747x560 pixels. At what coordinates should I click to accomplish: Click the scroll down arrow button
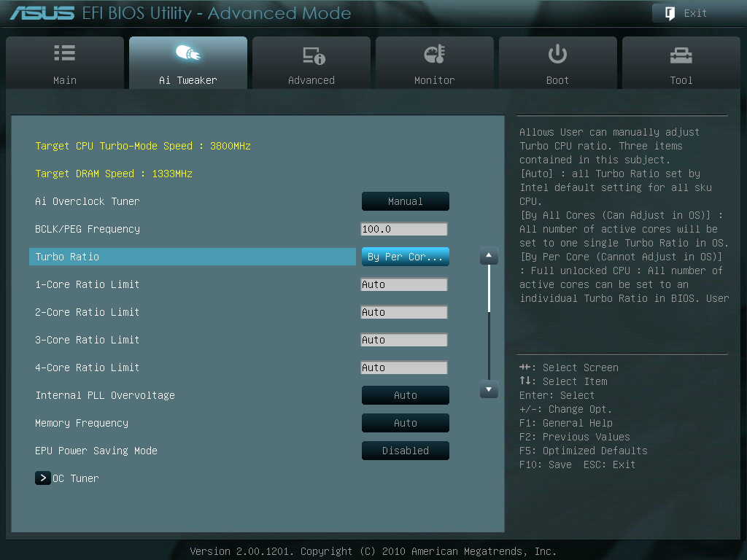click(489, 389)
